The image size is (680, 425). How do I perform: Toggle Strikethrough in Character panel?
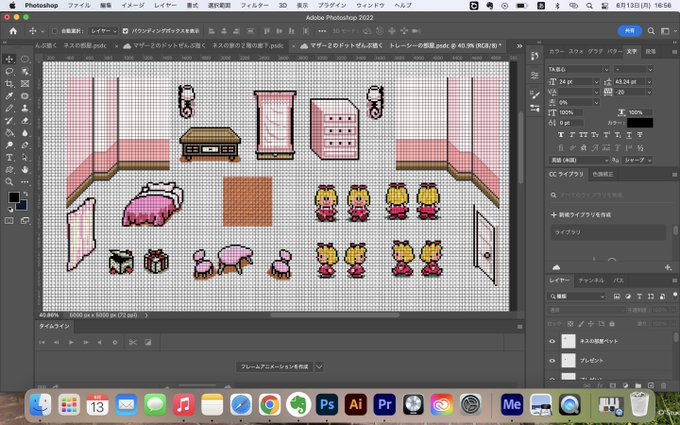pos(640,135)
